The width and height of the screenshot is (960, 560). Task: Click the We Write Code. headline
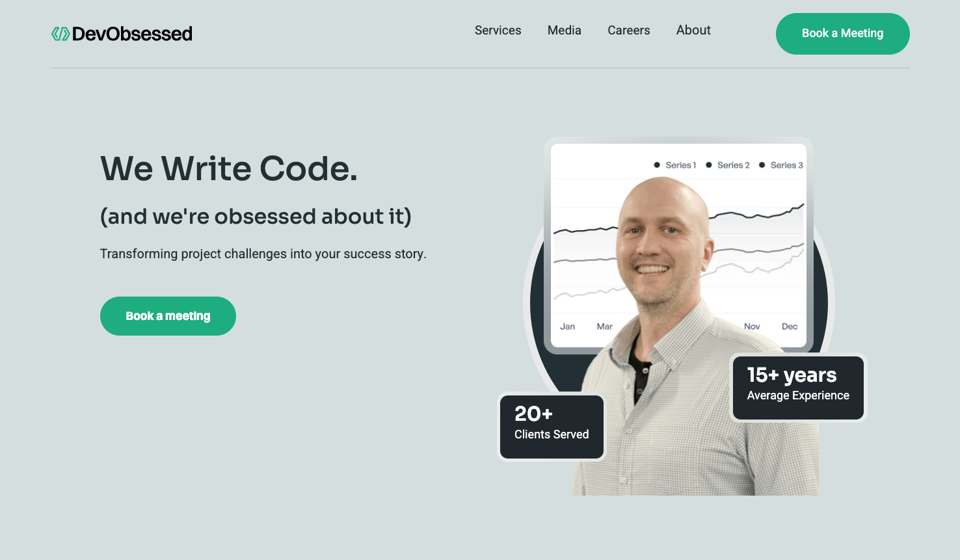[229, 168]
